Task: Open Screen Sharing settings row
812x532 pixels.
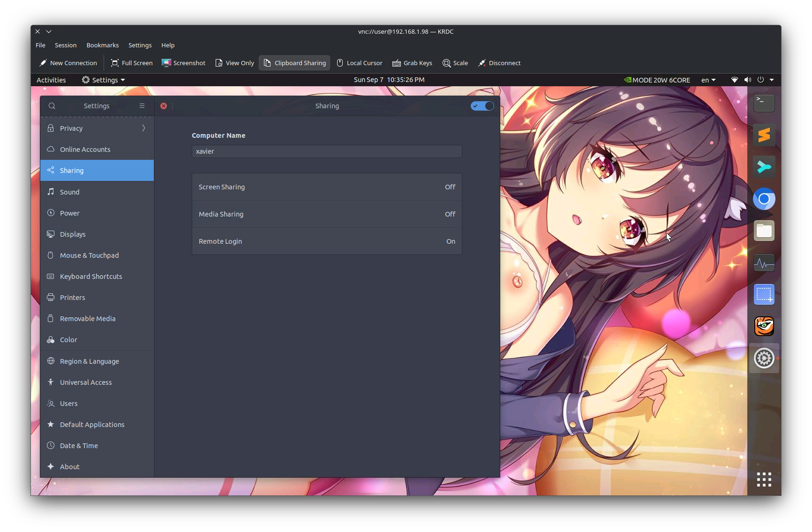Action: click(327, 187)
